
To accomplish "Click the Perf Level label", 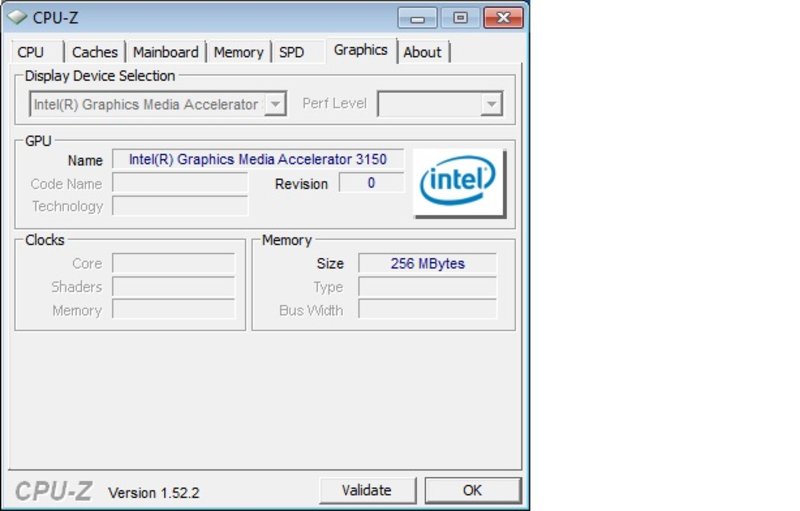I will (335, 104).
